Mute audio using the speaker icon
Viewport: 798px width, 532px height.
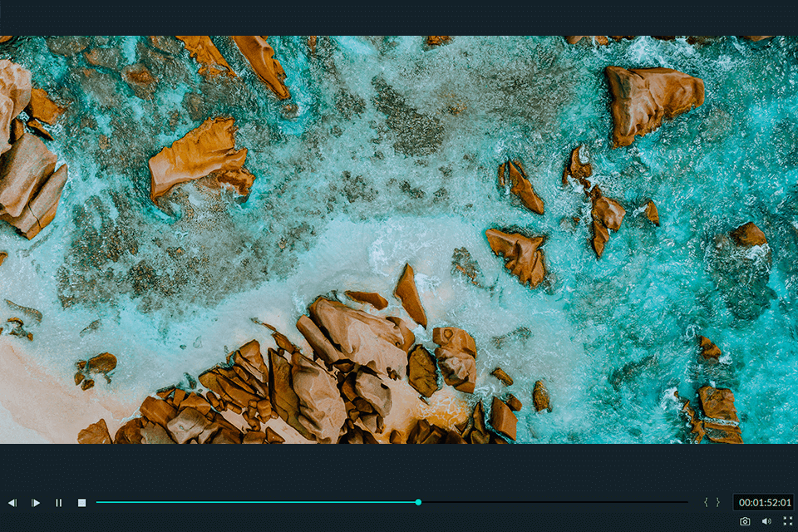click(x=766, y=521)
